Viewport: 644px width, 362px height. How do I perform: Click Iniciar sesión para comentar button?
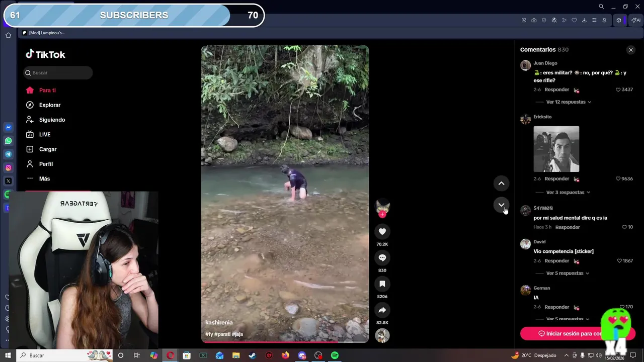pos(578,333)
